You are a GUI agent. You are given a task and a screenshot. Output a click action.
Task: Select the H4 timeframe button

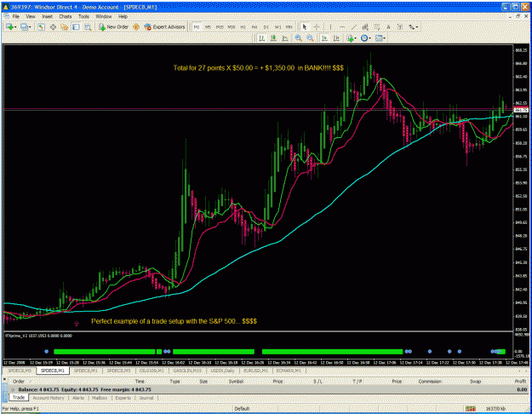click(x=255, y=26)
